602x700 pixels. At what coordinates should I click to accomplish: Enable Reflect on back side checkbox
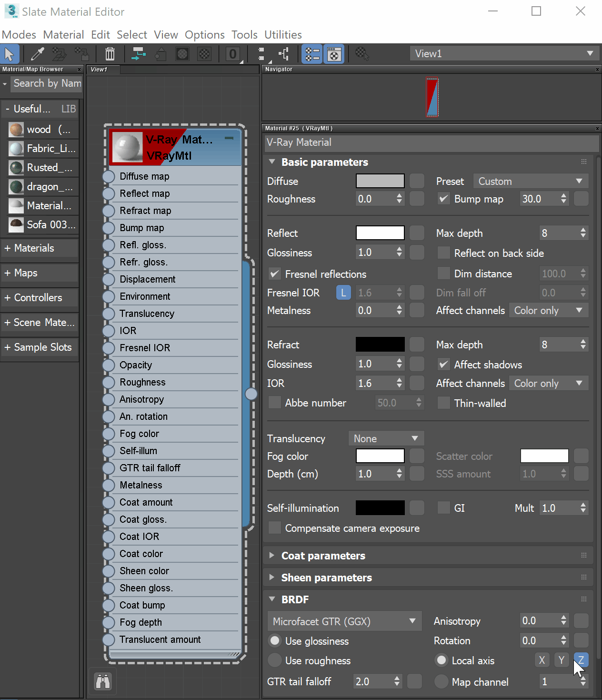point(444,253)
